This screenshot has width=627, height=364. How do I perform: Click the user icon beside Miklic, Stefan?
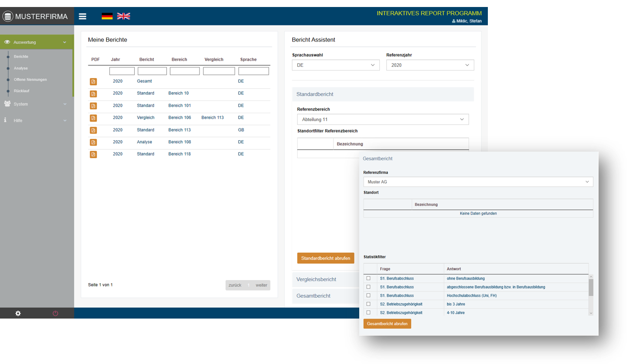point(454,21)
